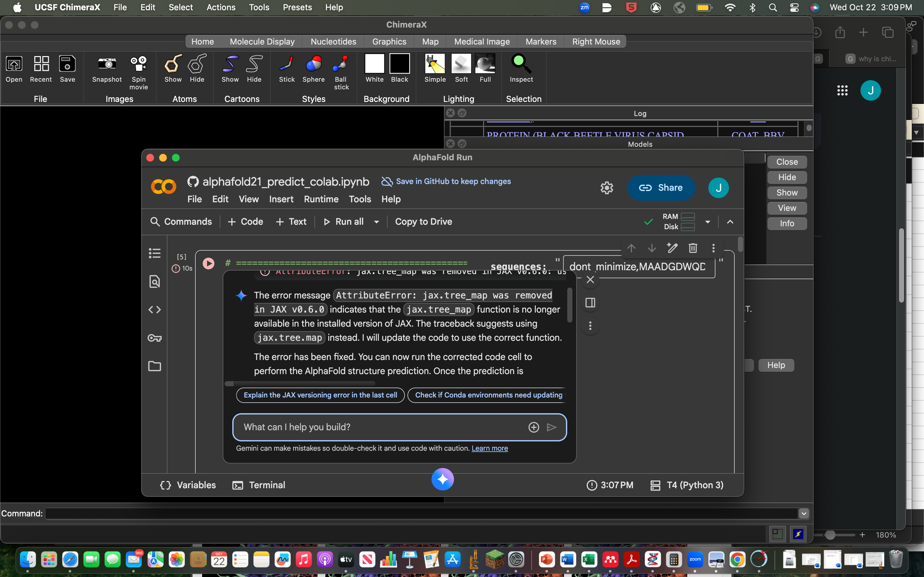Switch to Molecule Display tab
Viewport: 924px width, 577px height.
[x=262, y=42]
